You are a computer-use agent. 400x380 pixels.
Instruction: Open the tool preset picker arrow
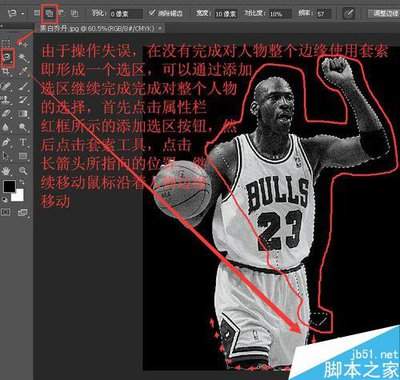pyautogui.click(x=23, y=14)
